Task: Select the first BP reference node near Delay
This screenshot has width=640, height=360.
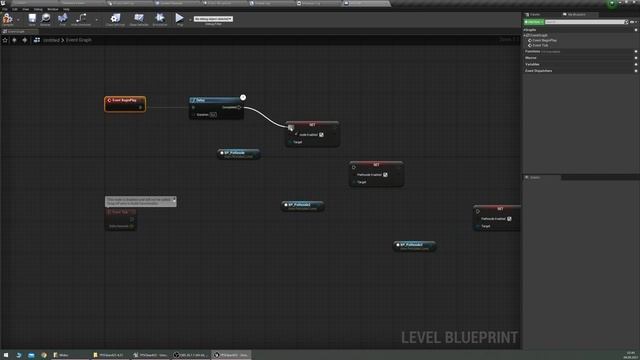Action: tap(238, 154)
